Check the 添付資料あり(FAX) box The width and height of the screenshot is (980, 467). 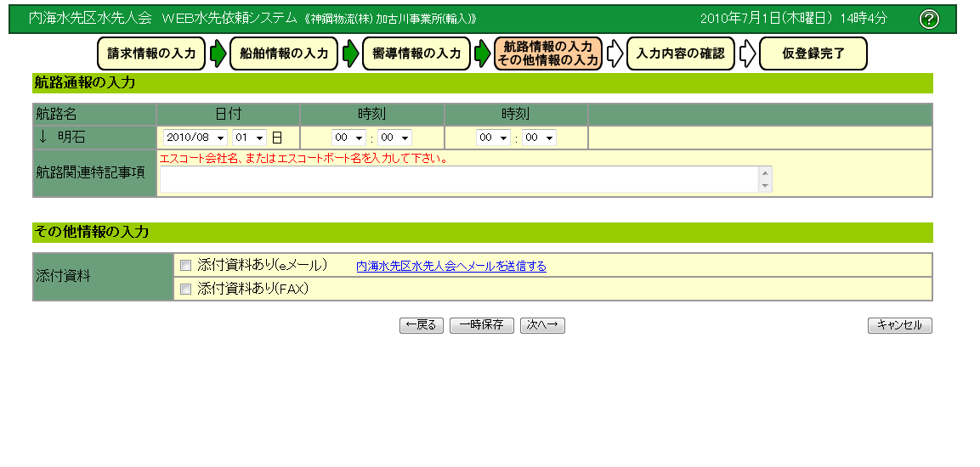186,289
